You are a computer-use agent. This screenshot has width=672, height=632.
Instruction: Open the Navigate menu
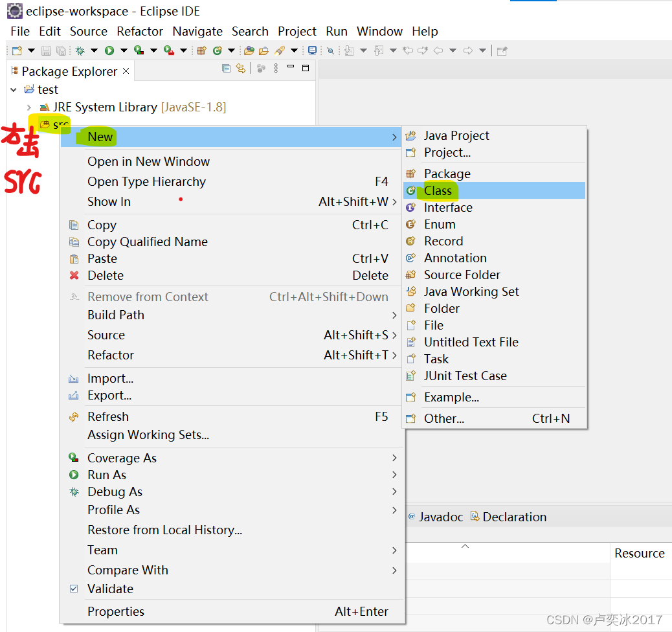(x=197, y=31)
